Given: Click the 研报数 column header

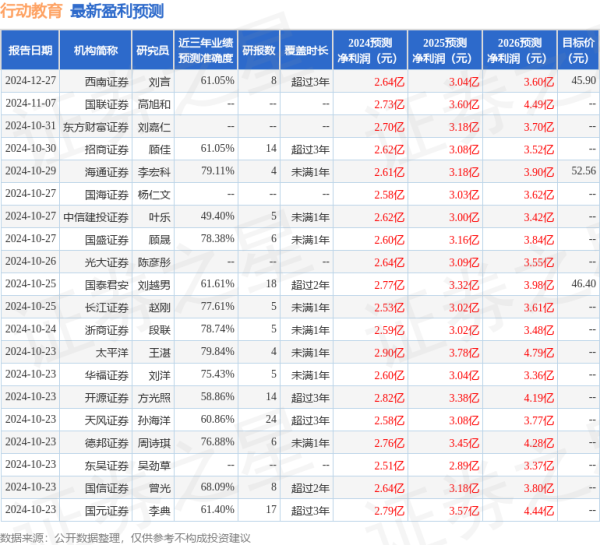Looking at the screenshot, I should click(259, 49).
